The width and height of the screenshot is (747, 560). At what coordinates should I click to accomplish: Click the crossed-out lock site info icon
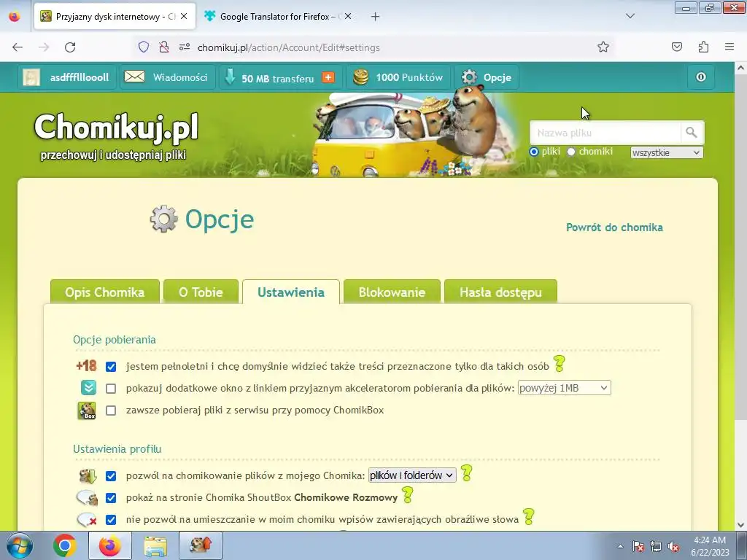(x=164, y=47)
